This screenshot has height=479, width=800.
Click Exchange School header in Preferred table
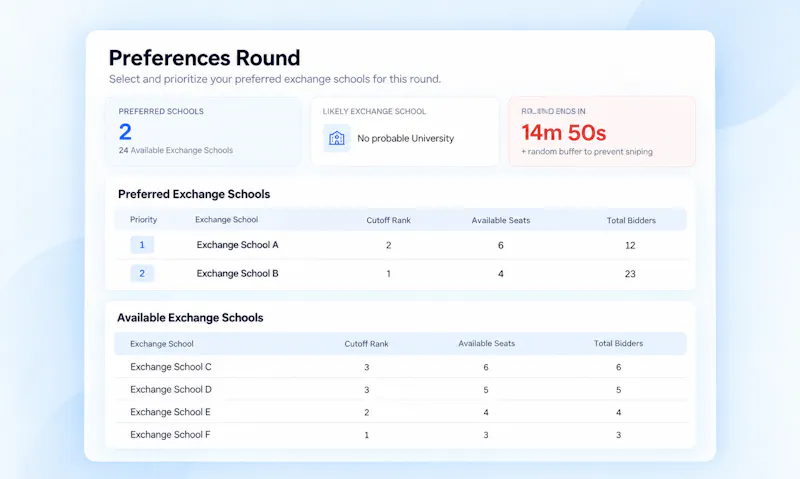coord(227,219)
